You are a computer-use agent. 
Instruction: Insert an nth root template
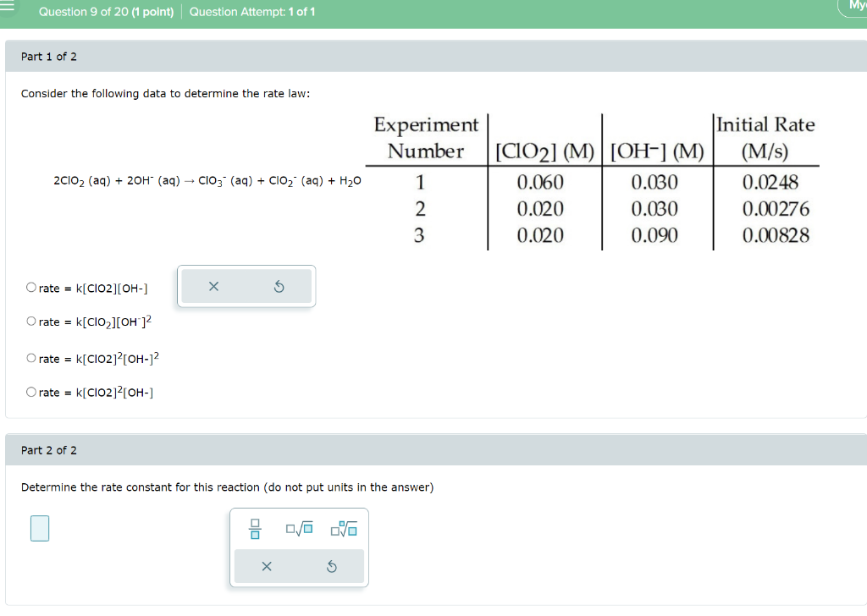[344, 529]
